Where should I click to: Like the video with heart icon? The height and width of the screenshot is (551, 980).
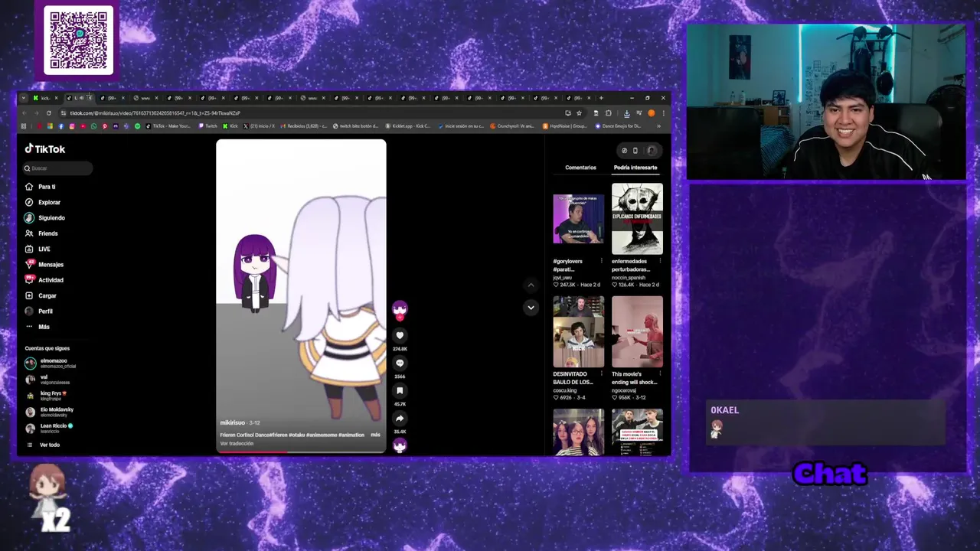[x=400, y=335]
